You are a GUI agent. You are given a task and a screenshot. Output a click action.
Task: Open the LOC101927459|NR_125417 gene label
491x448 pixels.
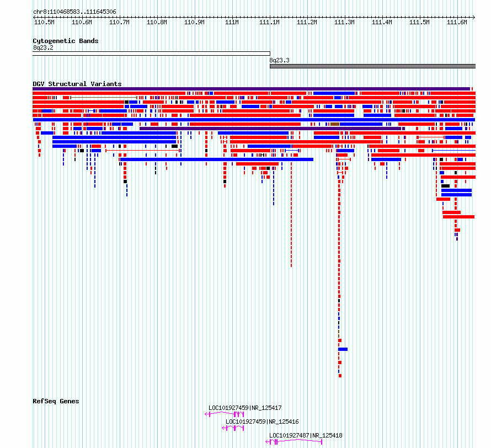pos(245,408)
